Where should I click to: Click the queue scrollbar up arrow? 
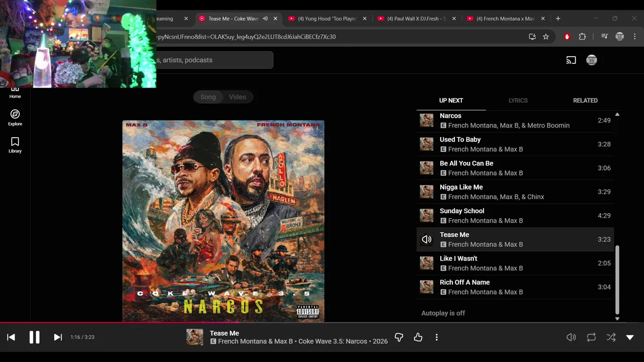tap(617, 115)
